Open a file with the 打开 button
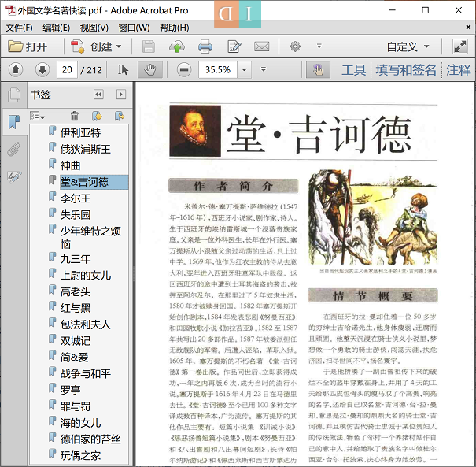Screen dimensions: 476x467 click(x=28, y=46)
